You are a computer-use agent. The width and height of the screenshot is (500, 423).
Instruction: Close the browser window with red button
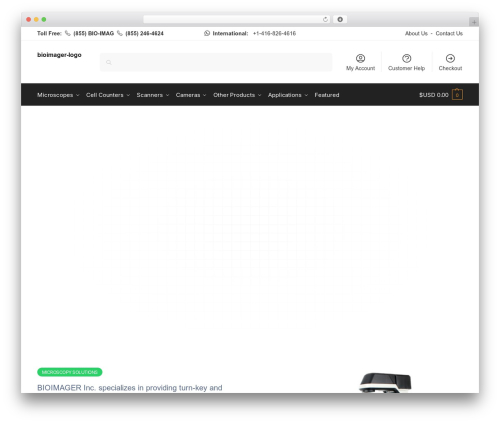29,20
